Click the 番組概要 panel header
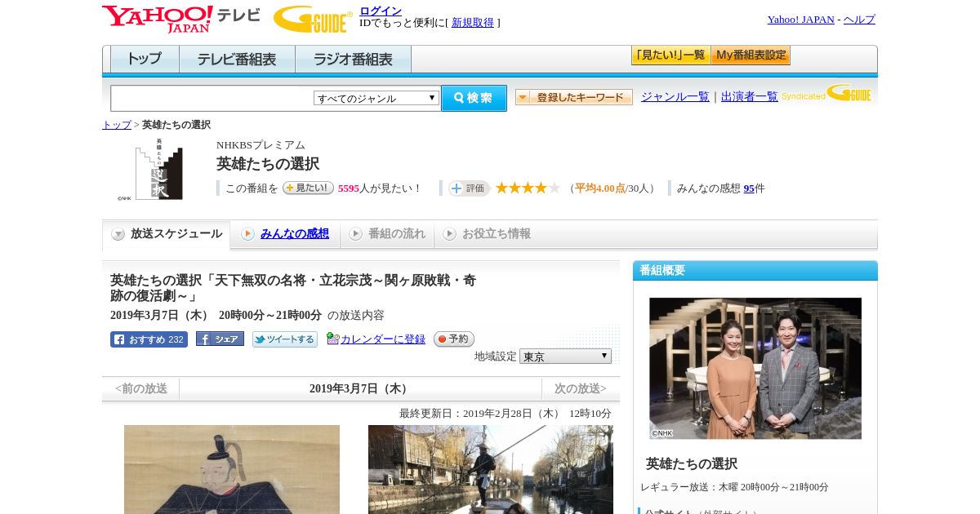980x514 pixels. point(755,271)
